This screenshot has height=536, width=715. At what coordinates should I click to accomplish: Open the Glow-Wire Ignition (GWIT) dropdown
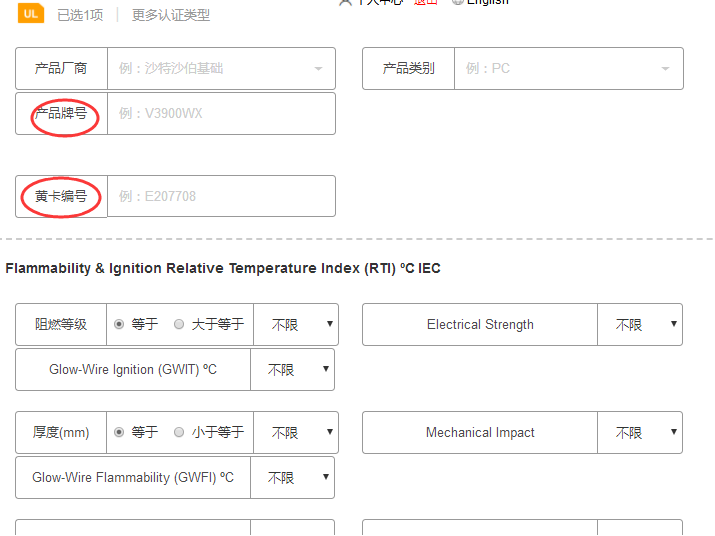coord(292,370)
